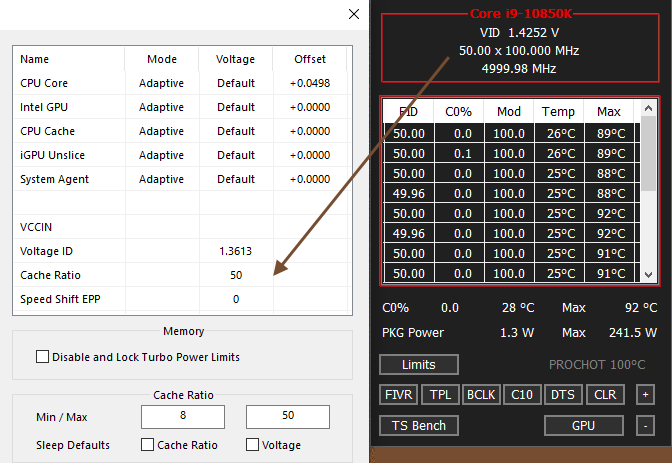Select the Intel GPU row
Viewport: 672px width, 463px height.
[x=180, y=107]
